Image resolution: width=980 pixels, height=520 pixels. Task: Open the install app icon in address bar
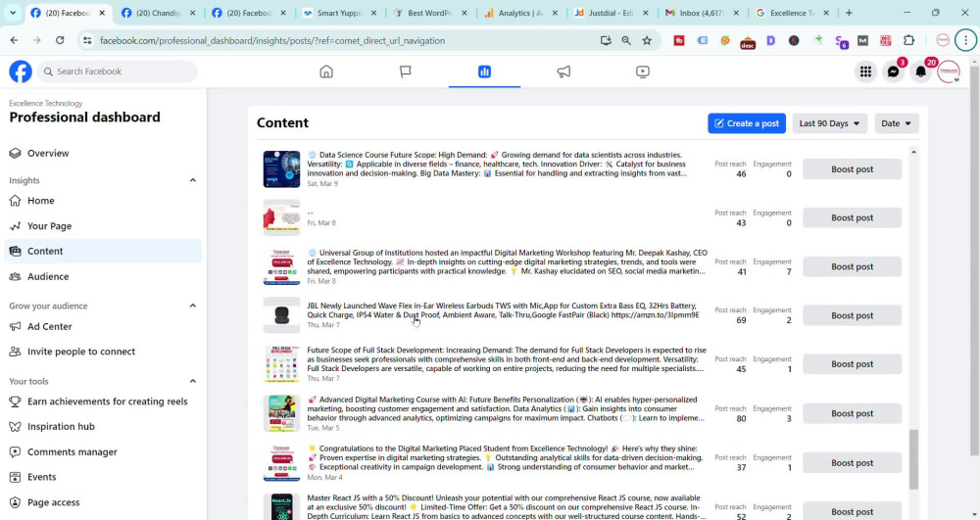(x=606, y=40)
